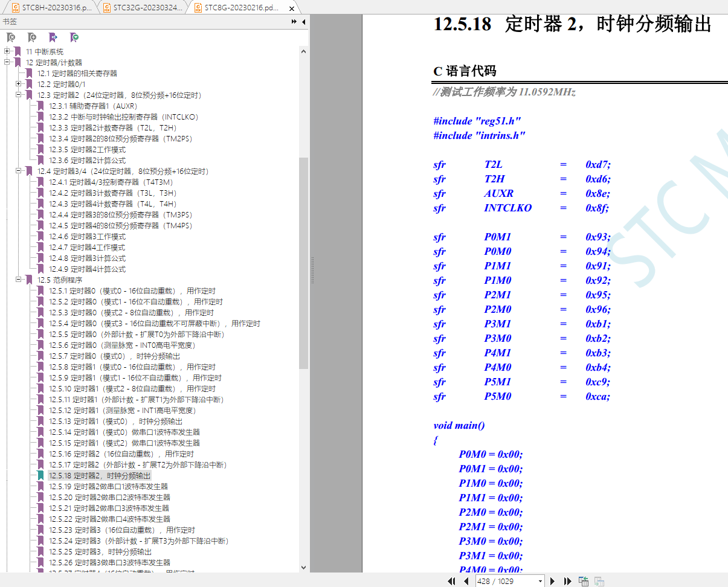Open bookmark 12.3.3 定时器2计数寄存器
Viewport: 728px width, 587px height.
[x=113, y=127]
